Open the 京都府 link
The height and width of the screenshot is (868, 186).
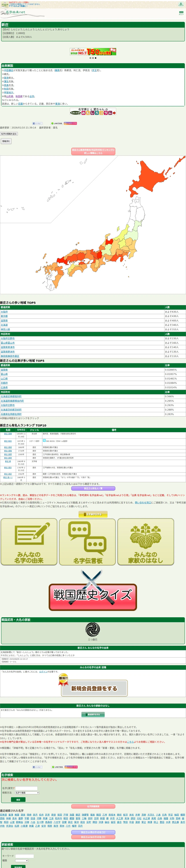coord(4,383)
